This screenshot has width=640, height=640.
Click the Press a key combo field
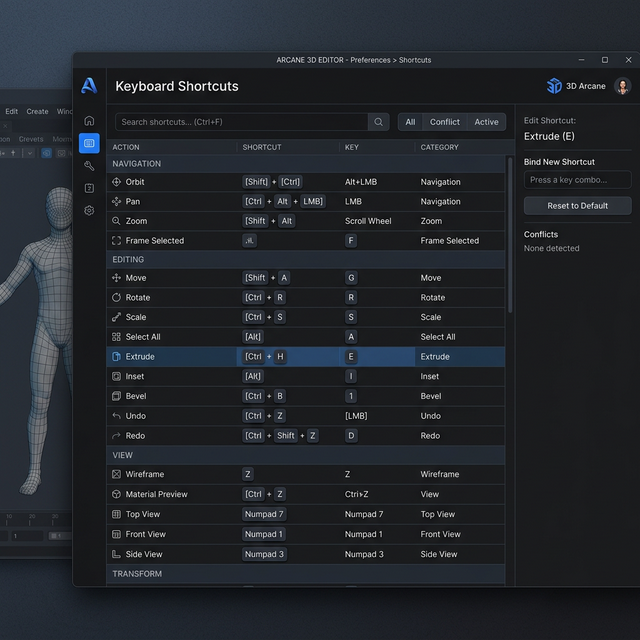click(577, 180)
